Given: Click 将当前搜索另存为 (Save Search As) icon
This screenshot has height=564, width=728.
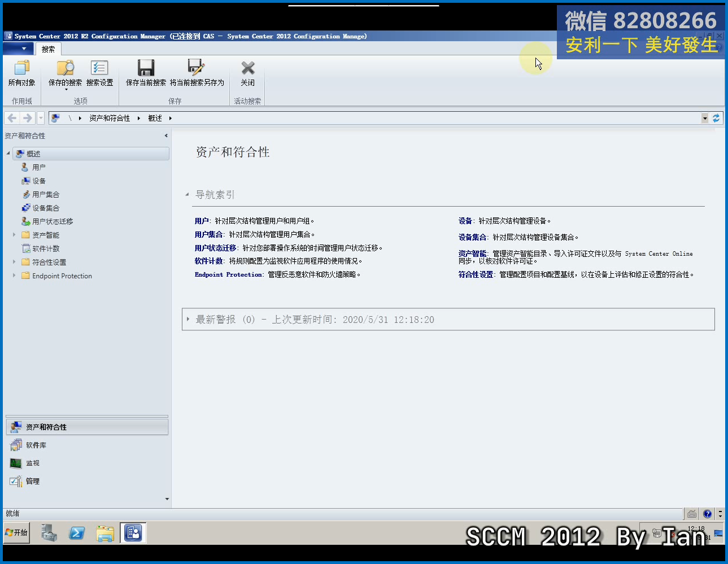Looking at the screenshot, I should (197, 68).
